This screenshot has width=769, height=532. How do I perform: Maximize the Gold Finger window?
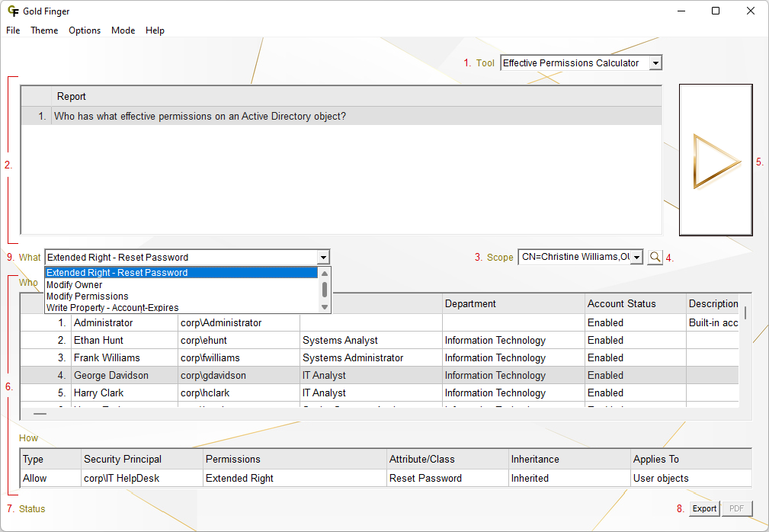(x=716, y=11)
